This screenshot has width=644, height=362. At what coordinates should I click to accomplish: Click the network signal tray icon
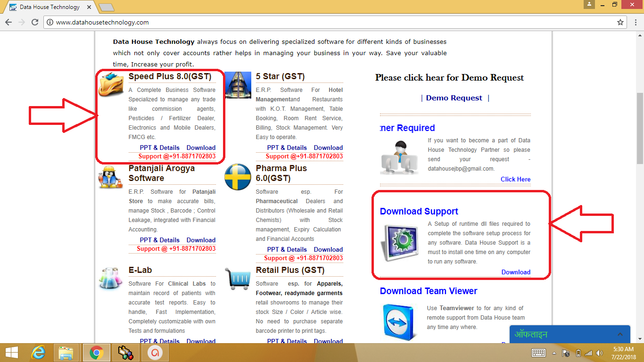pos(588,353)
